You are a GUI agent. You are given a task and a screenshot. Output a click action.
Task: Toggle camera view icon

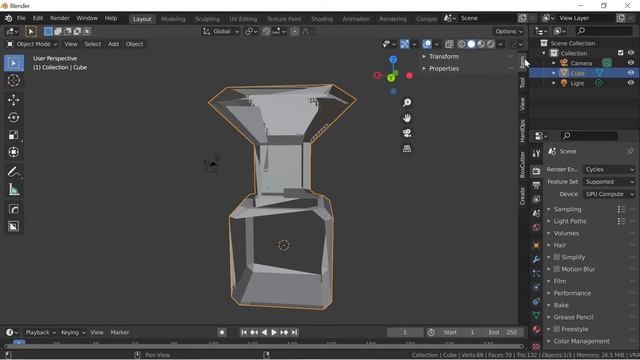(407, 133)
